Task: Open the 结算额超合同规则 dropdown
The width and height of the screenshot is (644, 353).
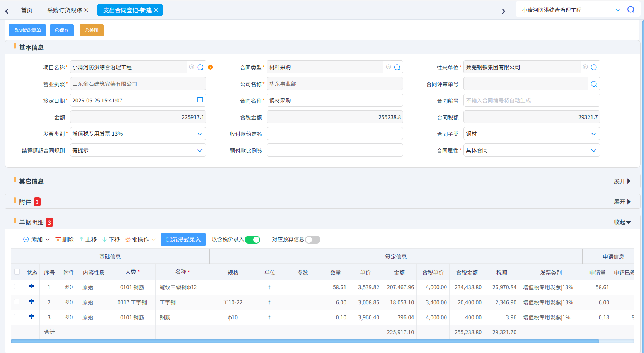Action: [x=138, y=150]
